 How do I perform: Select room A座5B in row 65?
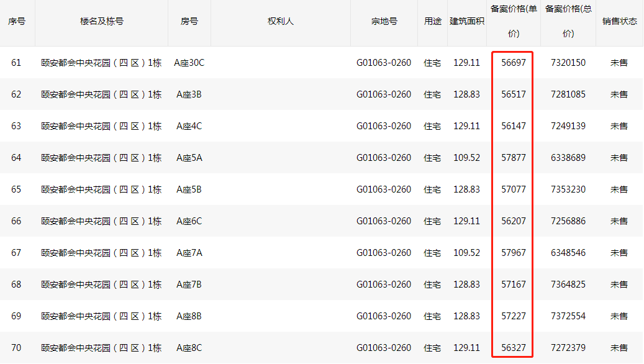[189, 189]
